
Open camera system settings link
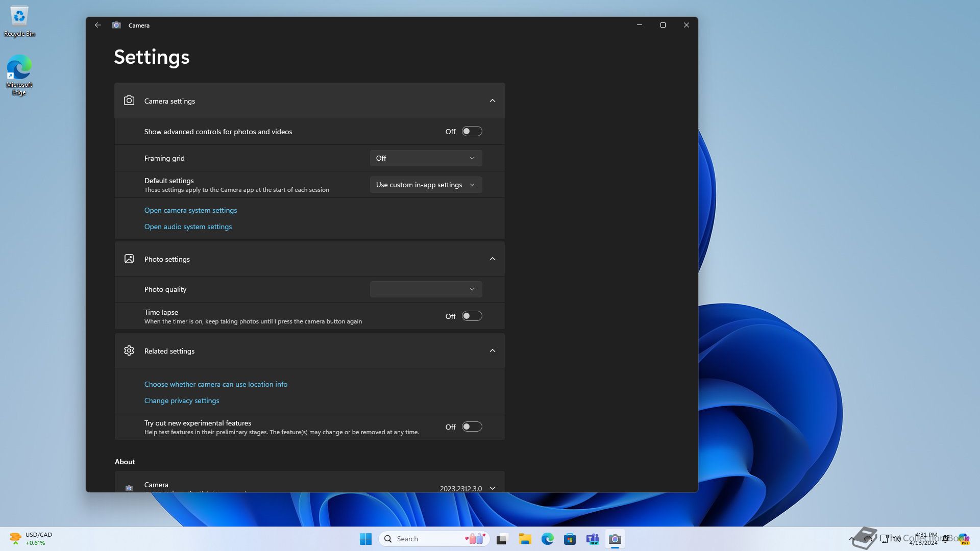point(190,210)
